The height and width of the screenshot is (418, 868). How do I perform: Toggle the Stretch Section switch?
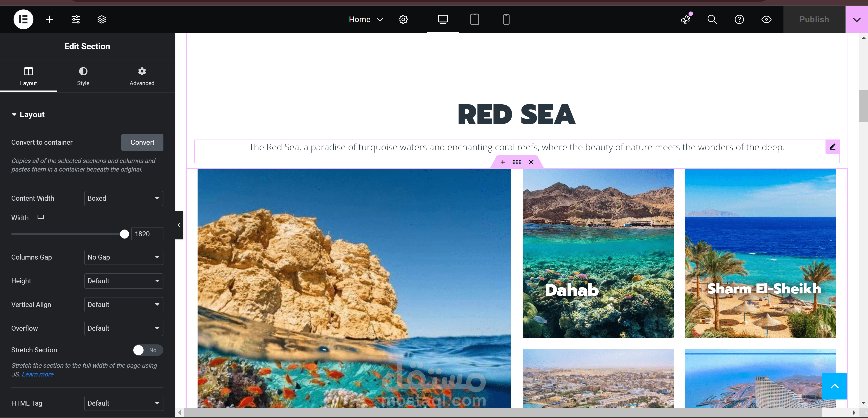(148, 350)
